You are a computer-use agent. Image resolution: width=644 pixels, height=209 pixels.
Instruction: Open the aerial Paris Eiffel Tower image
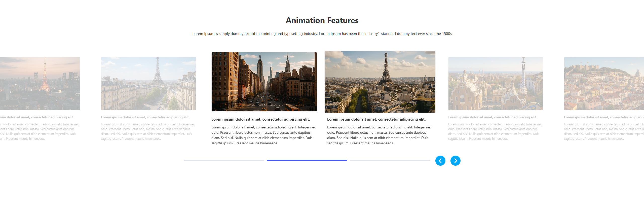pyautogui.click(x=380, y=82)
